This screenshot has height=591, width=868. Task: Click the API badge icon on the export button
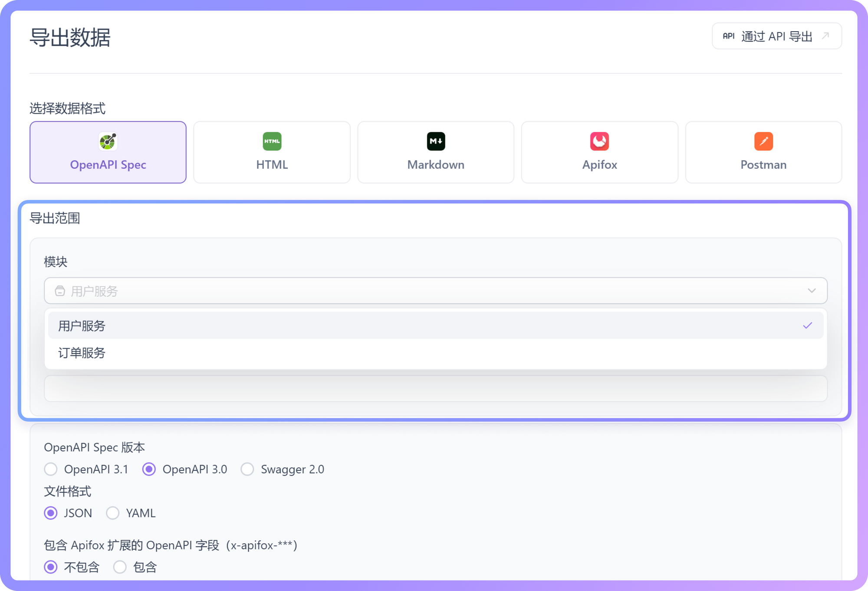click(x=729, y=36)
